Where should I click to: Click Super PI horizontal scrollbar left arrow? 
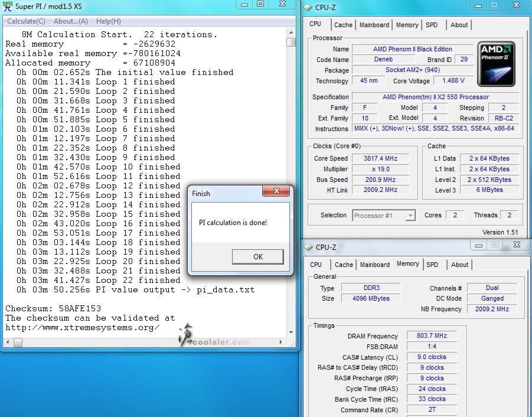pos(8,342)
